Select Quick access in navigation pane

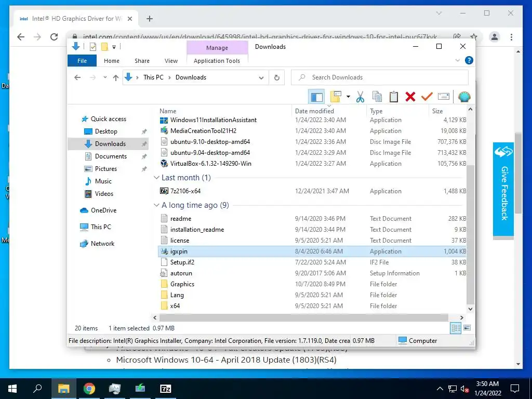point(108,119)
